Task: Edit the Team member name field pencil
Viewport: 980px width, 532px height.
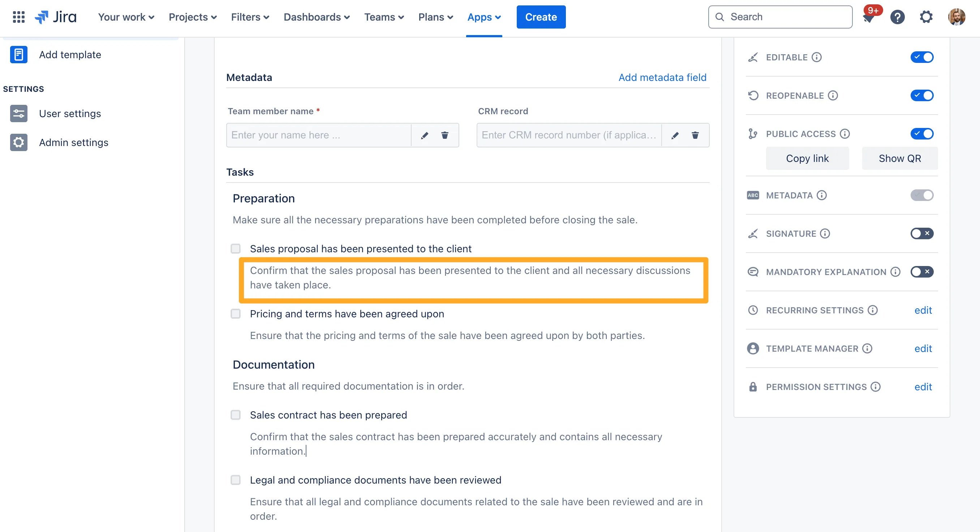Action: pyautogui.click(x=425, y=135)
